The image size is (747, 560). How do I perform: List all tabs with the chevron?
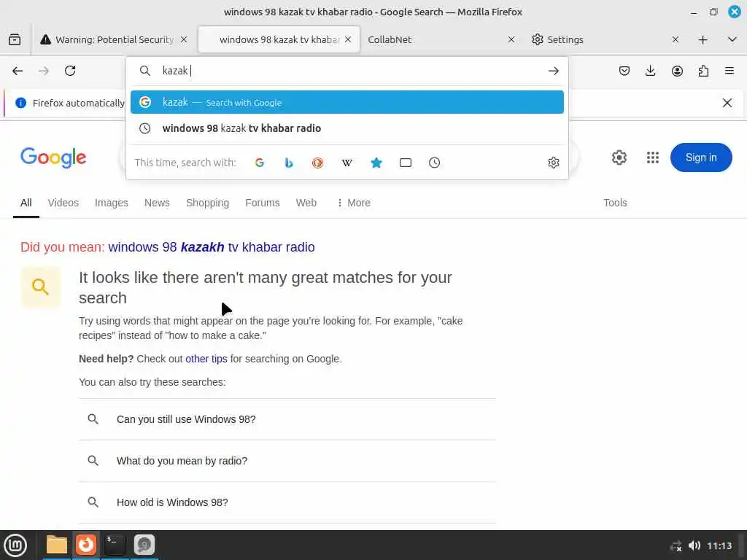click(732, 39)
